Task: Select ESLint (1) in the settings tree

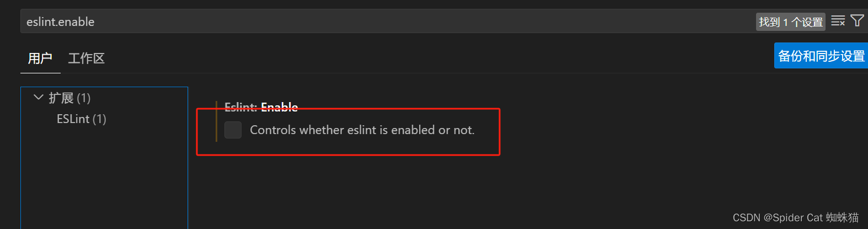Action: coord(82,119)
